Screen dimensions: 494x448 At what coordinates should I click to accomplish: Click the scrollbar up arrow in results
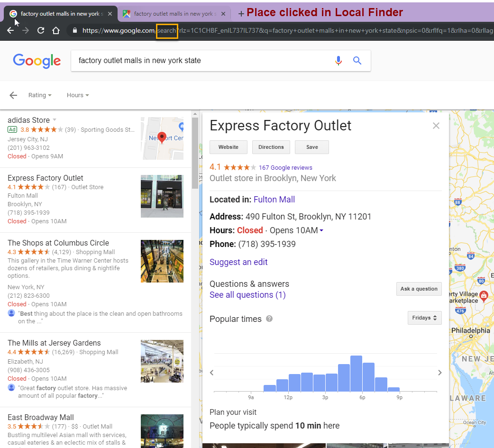pyautogui.click(x=195, y=114)
